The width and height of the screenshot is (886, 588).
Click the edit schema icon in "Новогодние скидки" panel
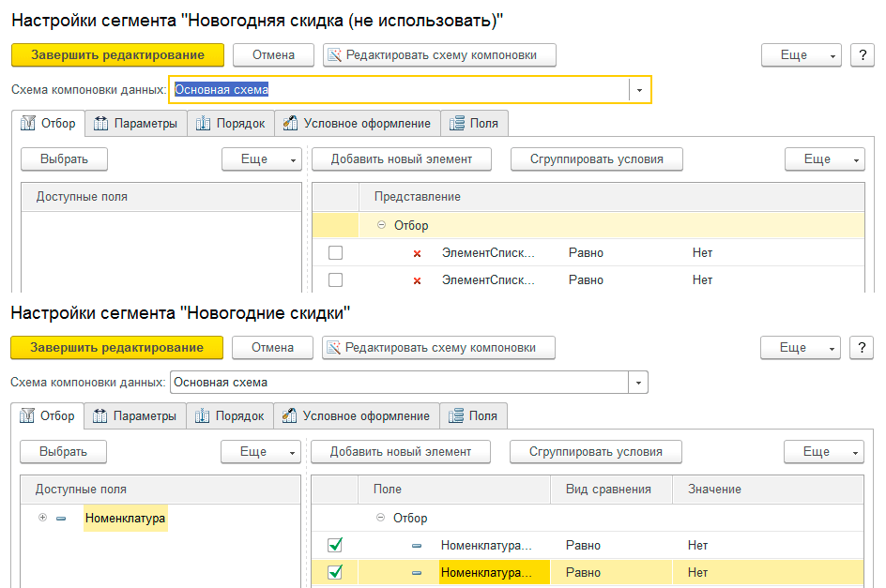click(x=332, y=348)
